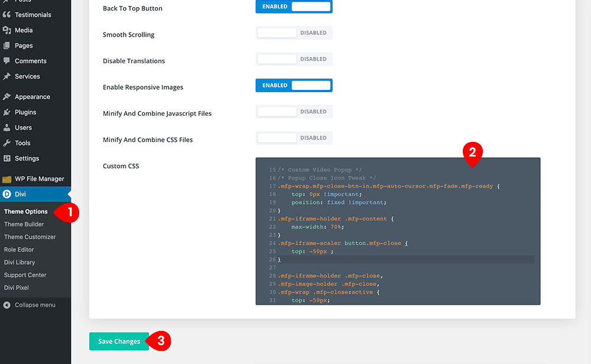
Task: Open the Appearance paintbrush icon
Action: click(7, 96)
